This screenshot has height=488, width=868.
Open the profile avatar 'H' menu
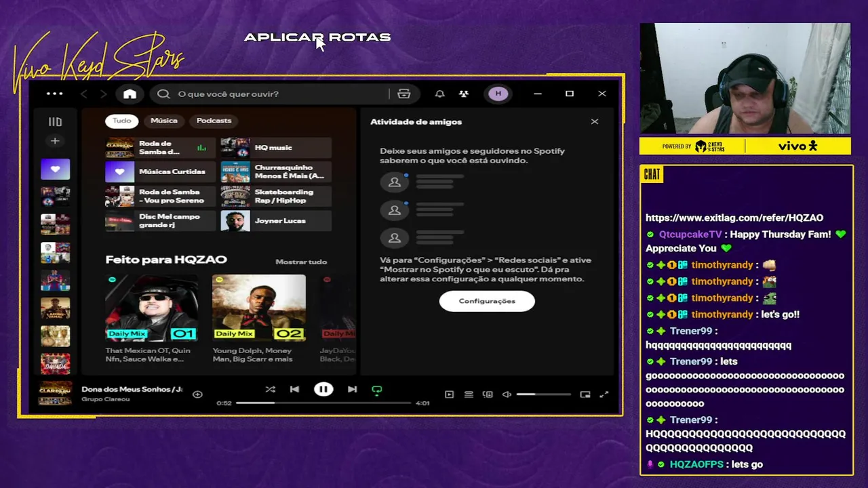pos(498,94)
